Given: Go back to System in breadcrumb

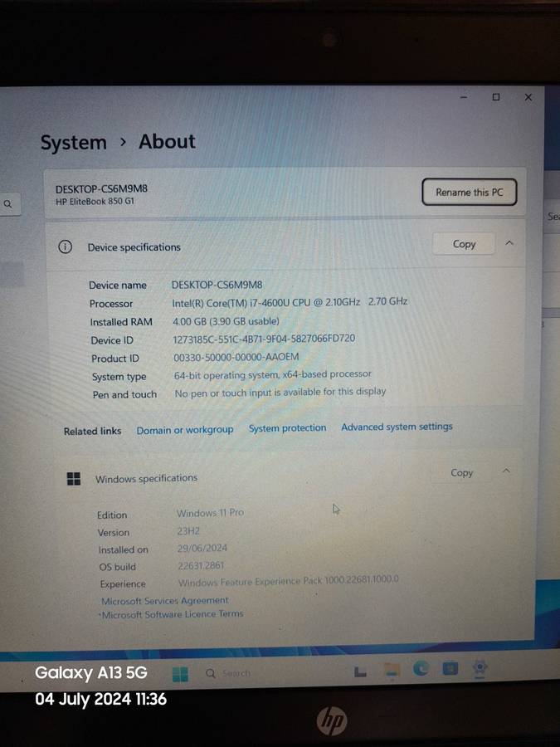Looking at the screenshot, I should (x=73, y=143).
